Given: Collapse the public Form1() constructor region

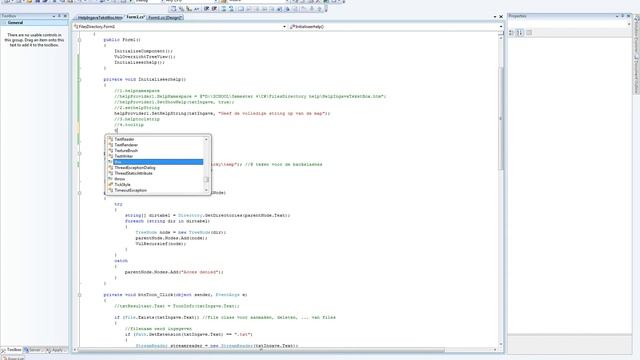Looking at the screenshot, I should (80, 40).
